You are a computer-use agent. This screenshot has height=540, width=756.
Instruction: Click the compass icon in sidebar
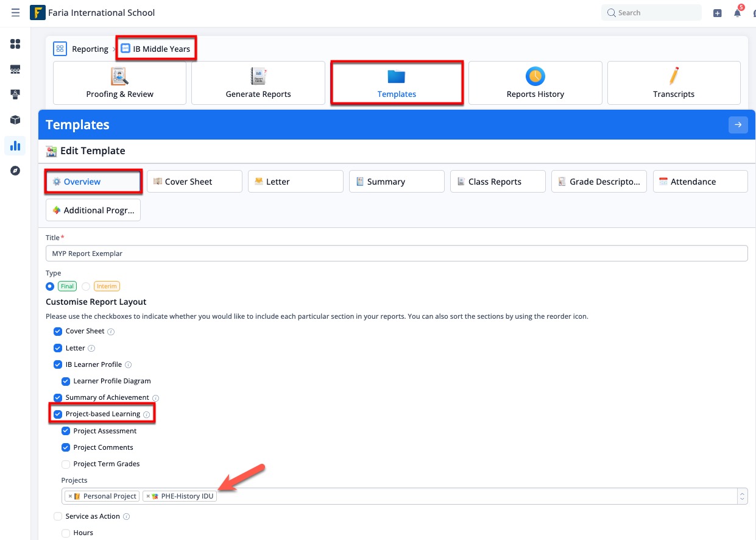[15, 171]
